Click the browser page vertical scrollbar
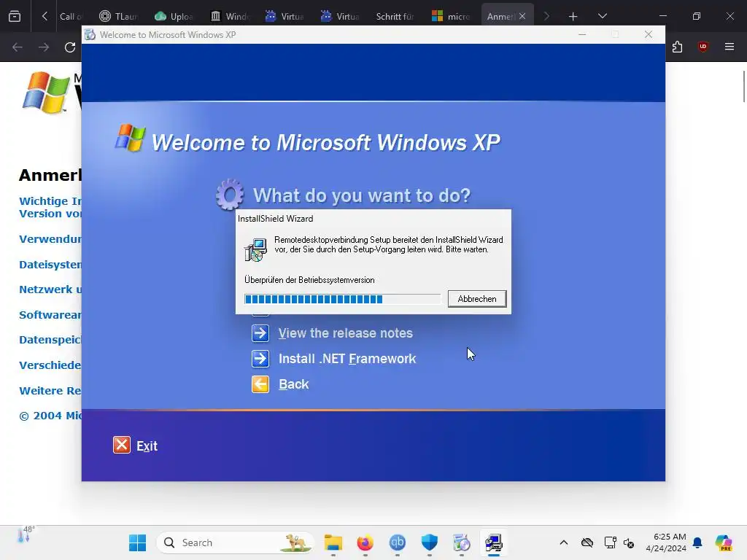This screenshot has width=747, height=560. point(743,86)
